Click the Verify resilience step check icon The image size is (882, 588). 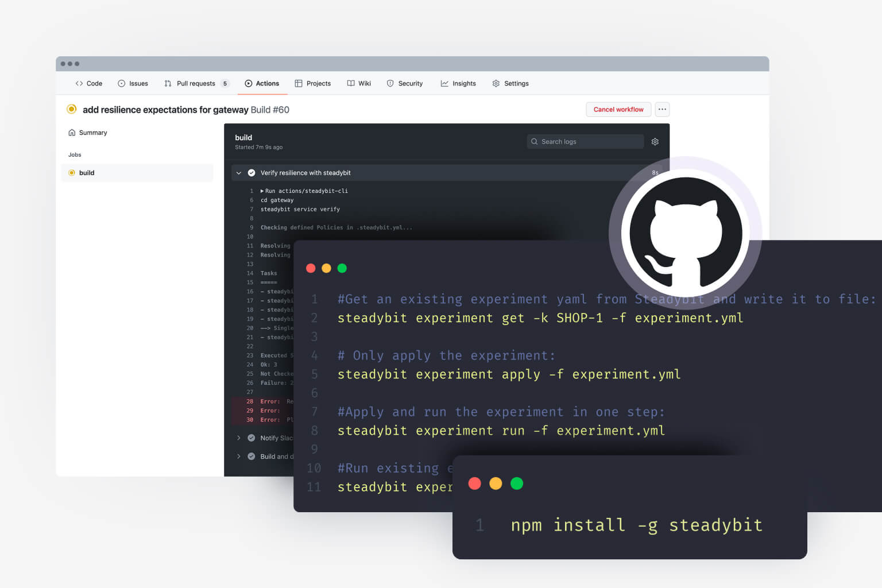[252, 173]
